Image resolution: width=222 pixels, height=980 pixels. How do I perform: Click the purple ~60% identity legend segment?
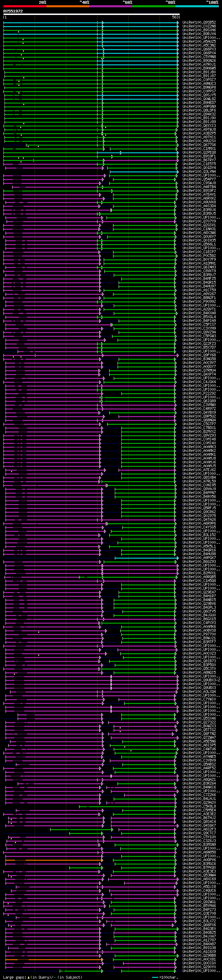[111, 6]
